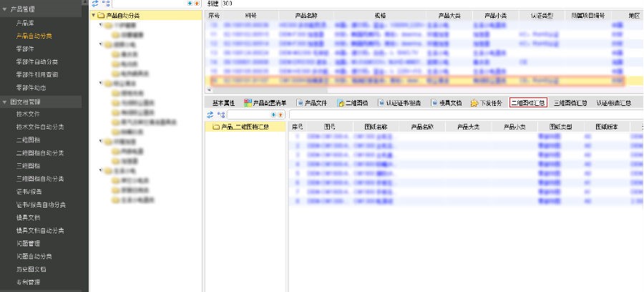Click the refresh icon above the product category tree
644x292 pixels.
tap(94, 4)
